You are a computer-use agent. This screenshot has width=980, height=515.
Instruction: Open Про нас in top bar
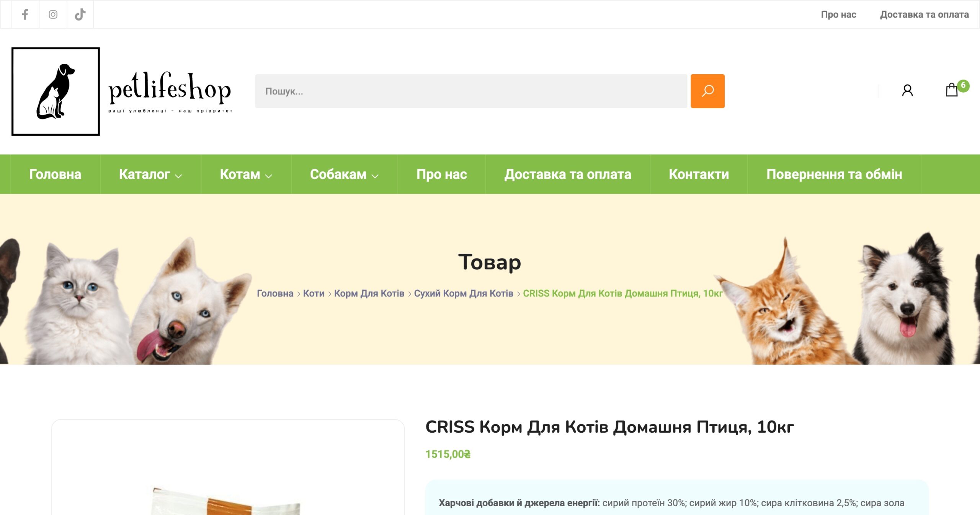tap(838, 15)
